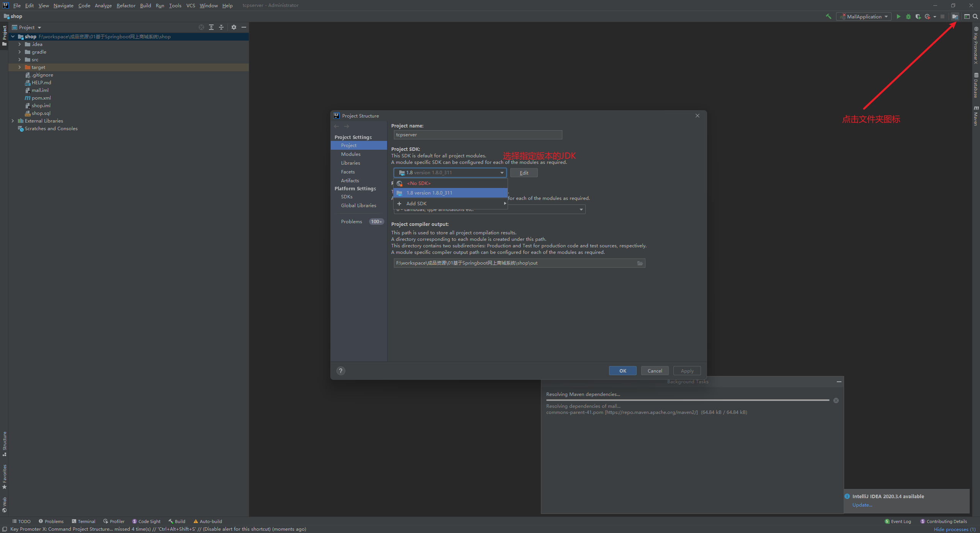Image resolution: width=980 pixels, height=533 pixels.
Task: Open Key Promoter X side panel
Action: coord(976,45)
